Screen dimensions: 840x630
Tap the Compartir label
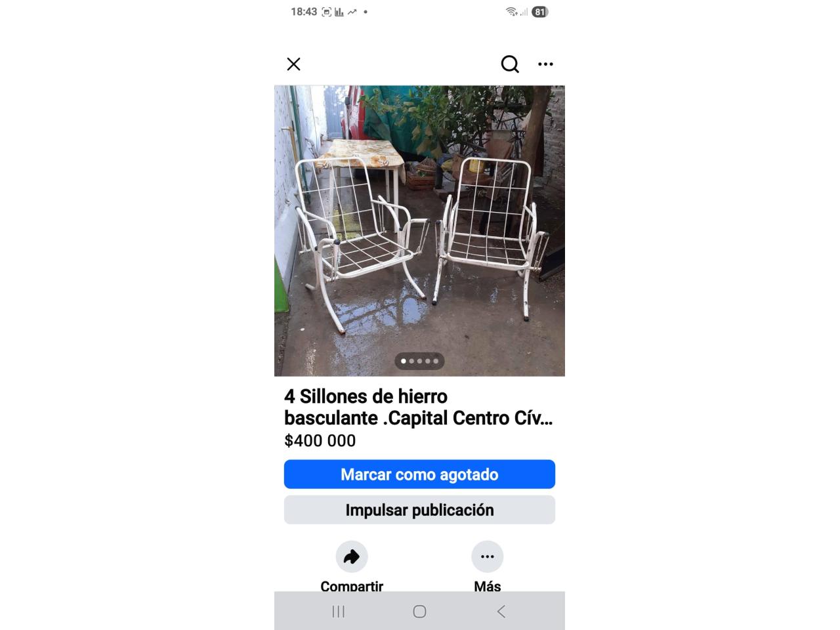(x=352, y=586)
